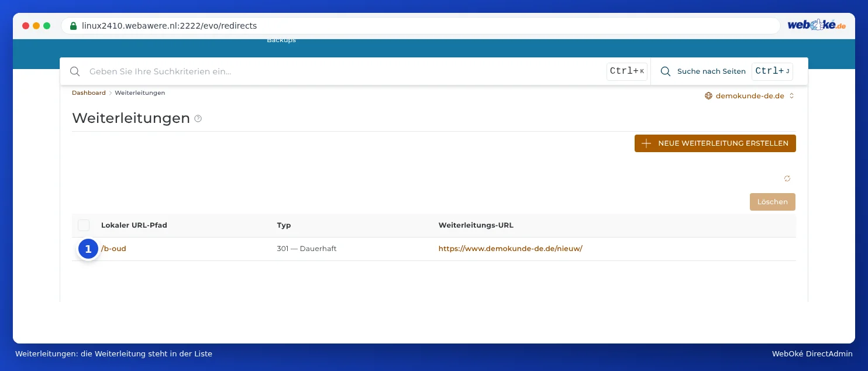Click the Löschen button
Viewport: 868px width, 371px height.
pyautogui.click(x=773, y=202)
